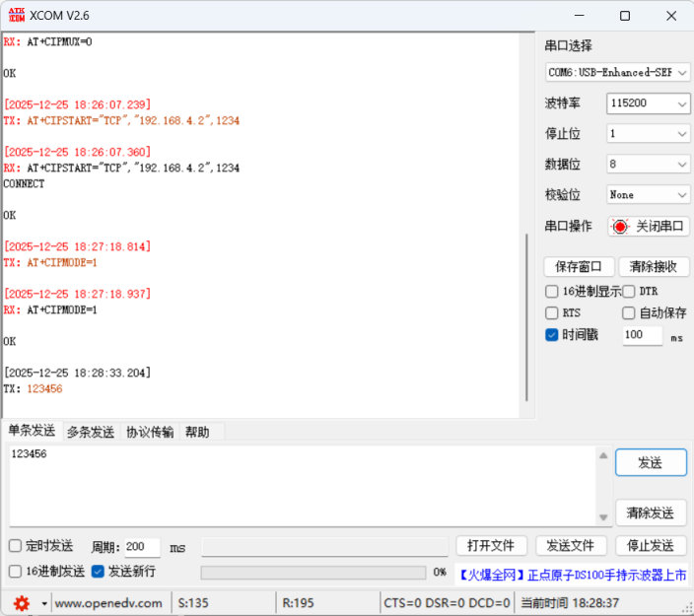Click the XCOM app logo in title bar

[17, 15]
